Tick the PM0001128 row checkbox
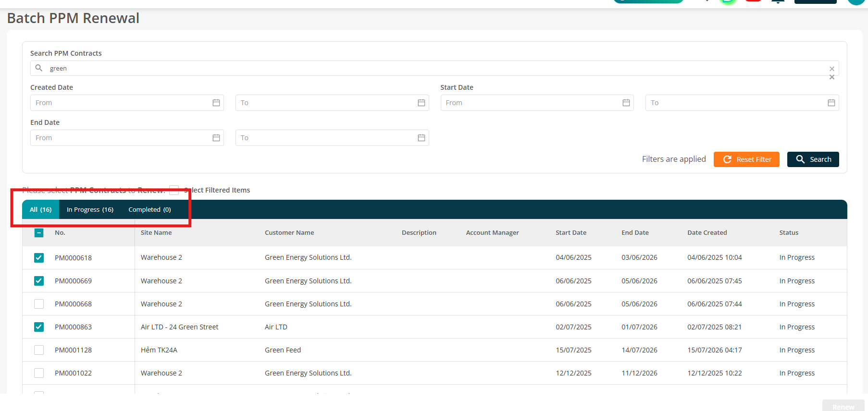Viewport: 868px width, 411px height. pyautogui.click(x=39, y=350)
